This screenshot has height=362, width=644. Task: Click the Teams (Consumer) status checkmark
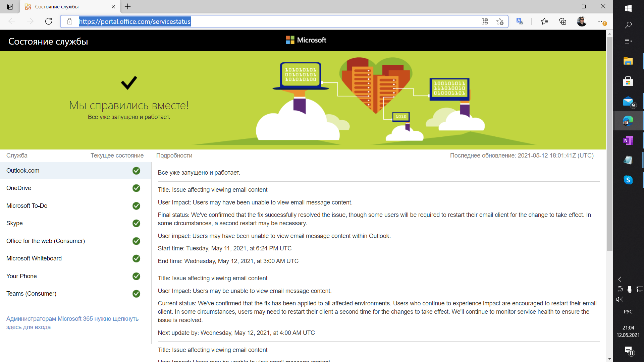(x=136, y=294)
